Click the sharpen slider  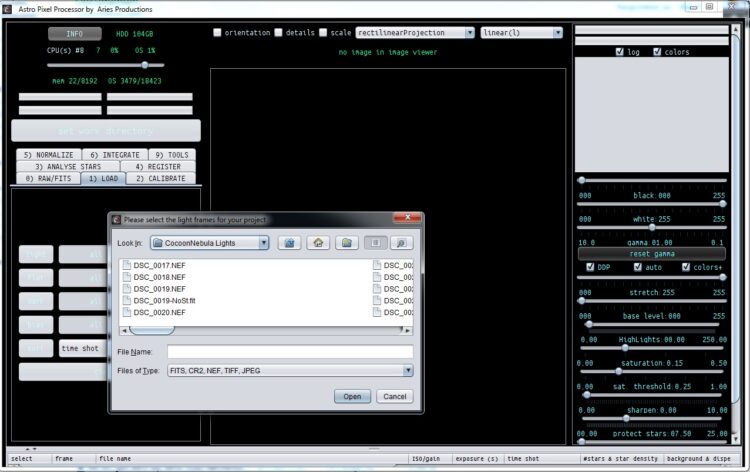pyautogui.click(x=652, y=395)
